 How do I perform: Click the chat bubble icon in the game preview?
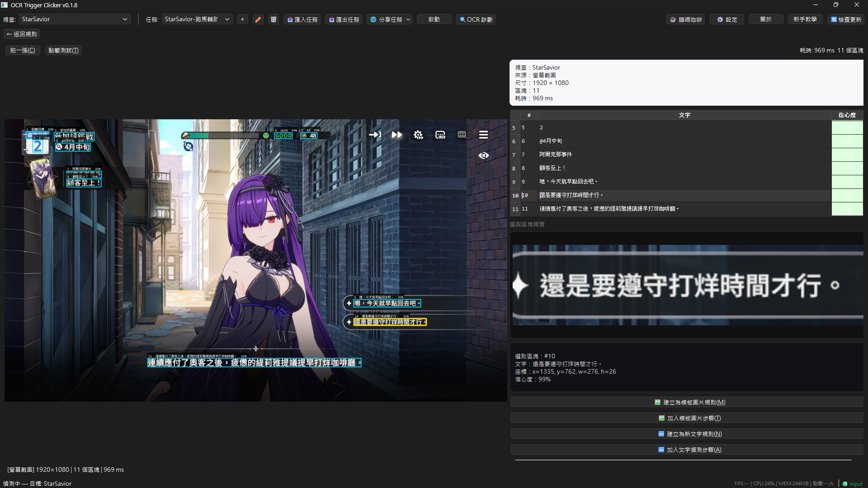[x=462, y=135]
